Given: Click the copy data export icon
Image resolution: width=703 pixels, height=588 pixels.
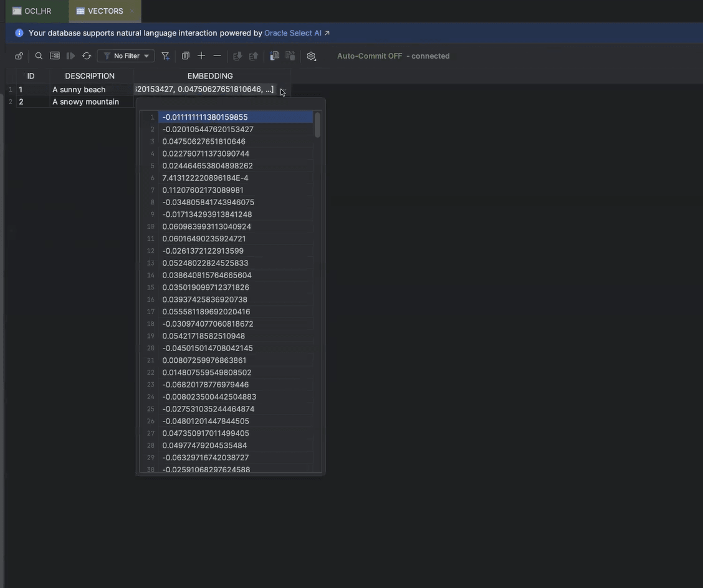Looking at the screenshot, I should [x=274, y=56].
